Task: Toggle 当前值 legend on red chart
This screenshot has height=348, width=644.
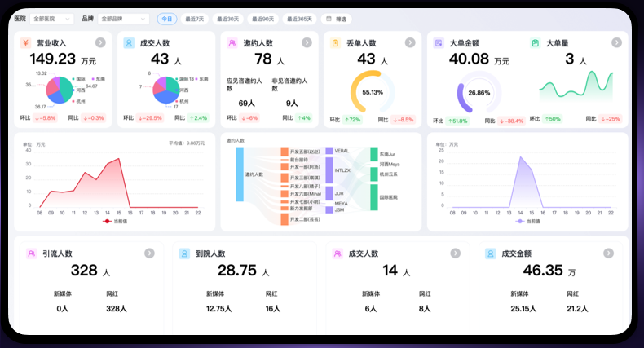Action: tap(115, 221)
